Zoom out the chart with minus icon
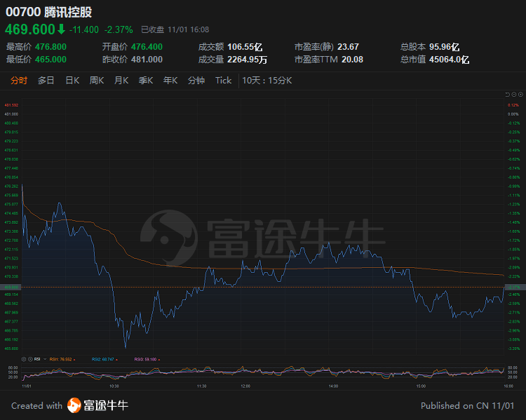This screenshot has width=526, height=420. [x=514, y=95]
